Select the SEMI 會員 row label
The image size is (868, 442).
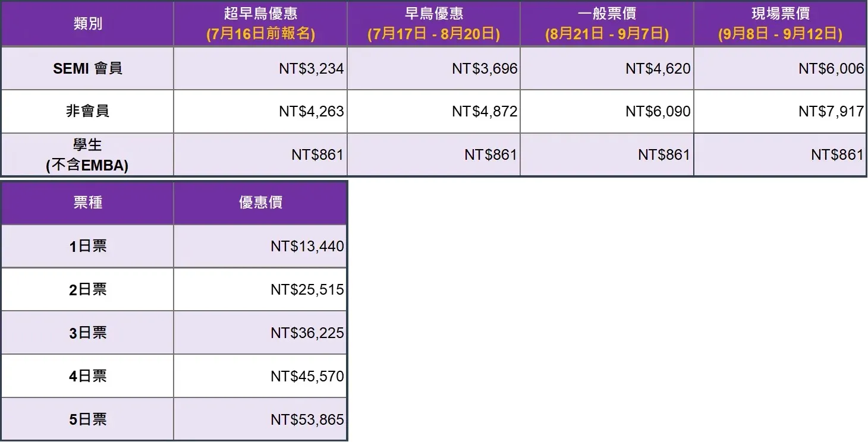click(87, 68)
